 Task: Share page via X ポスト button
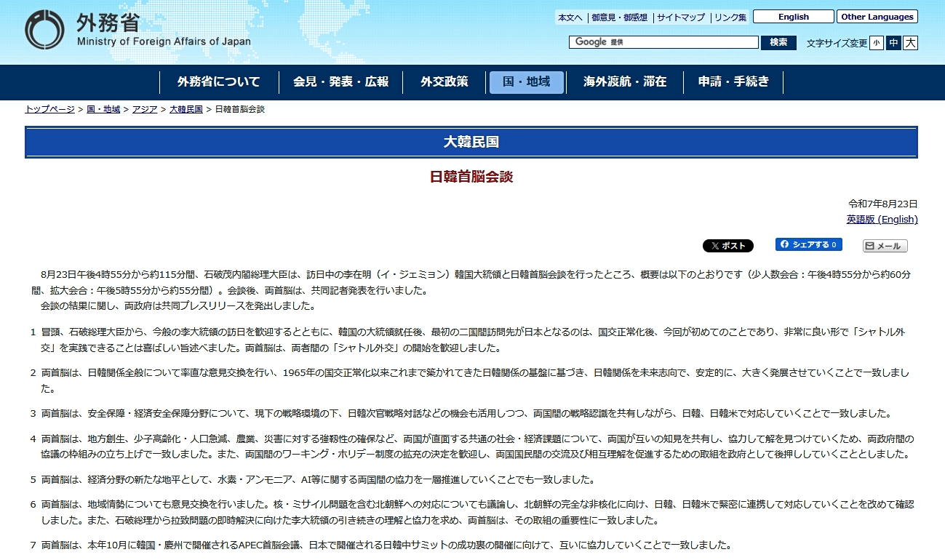click(727, 246)
